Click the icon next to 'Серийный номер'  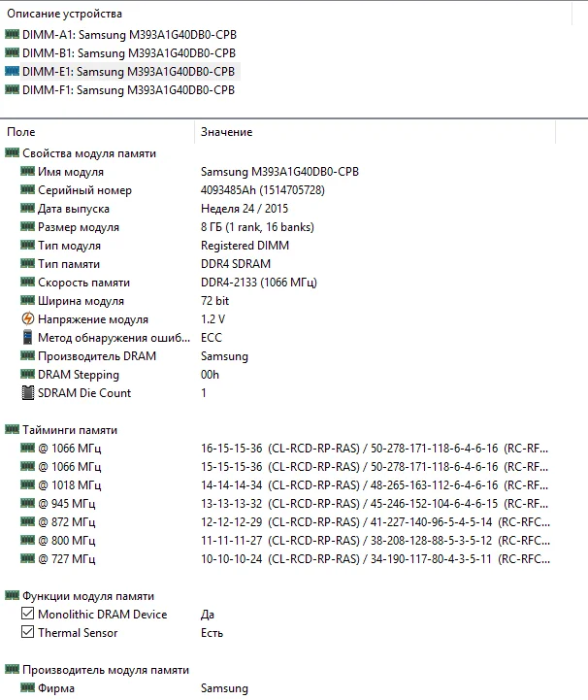[x=28, y=189]
